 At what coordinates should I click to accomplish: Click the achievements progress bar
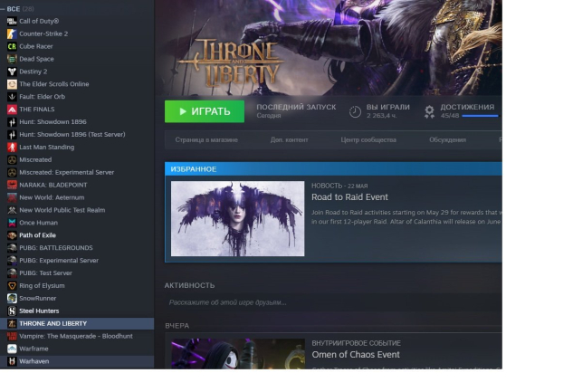pyautogui.click(x=480, y=116)
